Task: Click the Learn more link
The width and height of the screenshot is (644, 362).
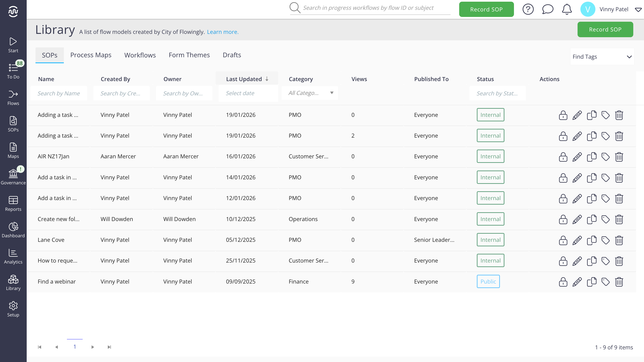Action: tap(222, 32)
